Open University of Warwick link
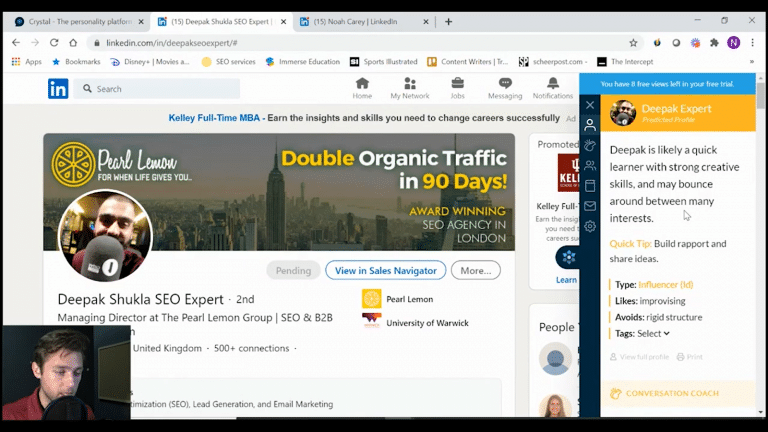This screenshot has height=432, width=768. pyautogui.click(x=415, y=323)
